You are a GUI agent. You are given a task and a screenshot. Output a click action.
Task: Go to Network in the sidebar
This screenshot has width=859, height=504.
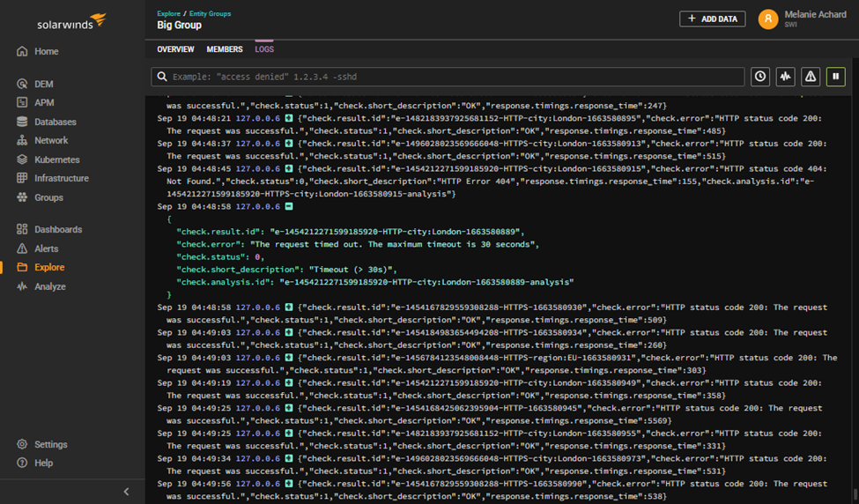(51, 140)
